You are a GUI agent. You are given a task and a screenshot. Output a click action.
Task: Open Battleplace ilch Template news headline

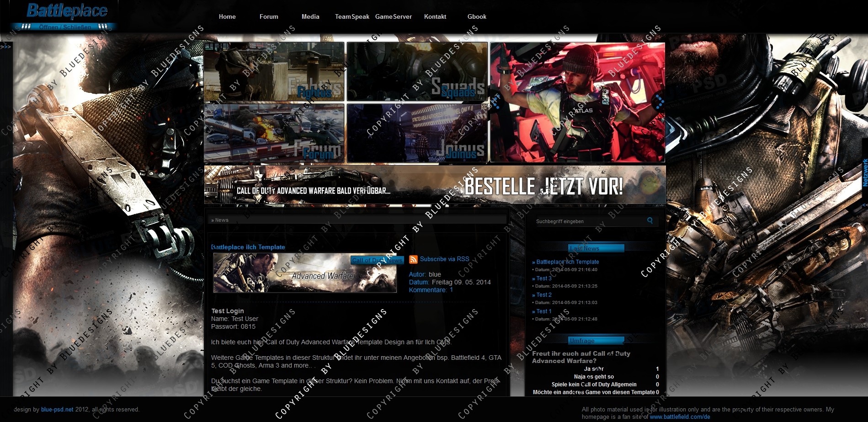point(248,247)
